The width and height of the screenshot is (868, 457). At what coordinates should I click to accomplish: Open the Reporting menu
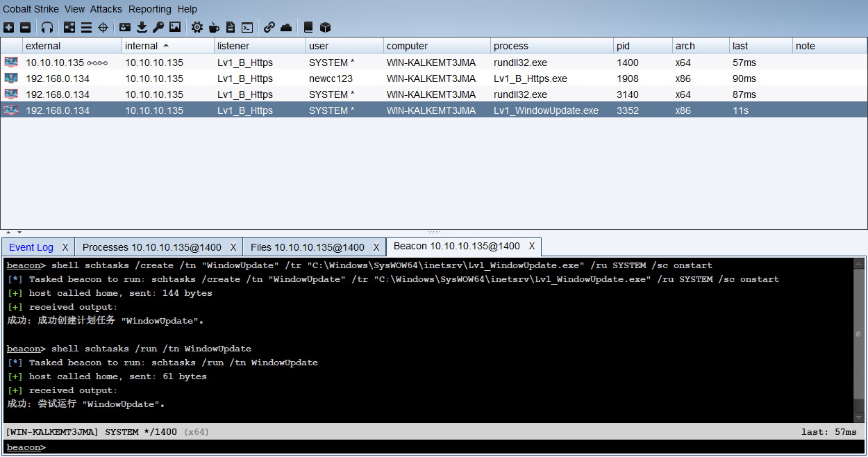[150, 9]
